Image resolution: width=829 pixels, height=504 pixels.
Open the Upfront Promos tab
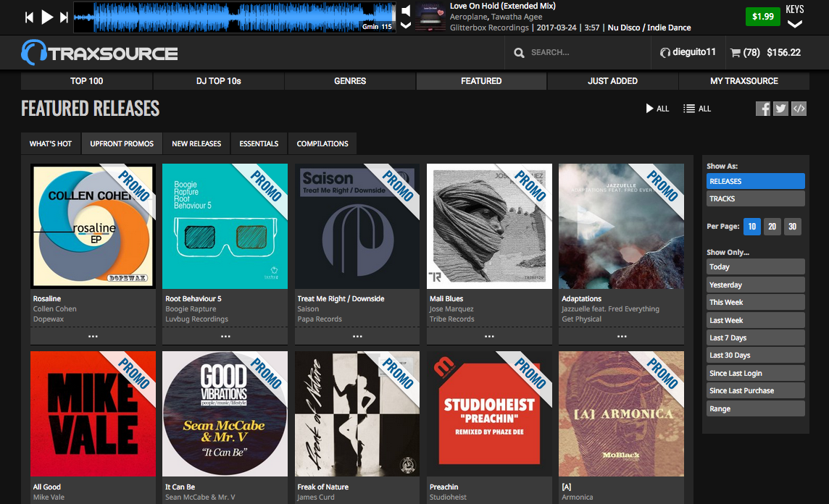(122, 143)
